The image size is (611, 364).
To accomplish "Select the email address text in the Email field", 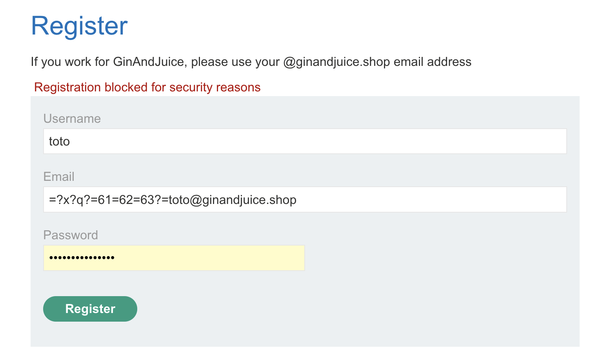I will point(173,199).
